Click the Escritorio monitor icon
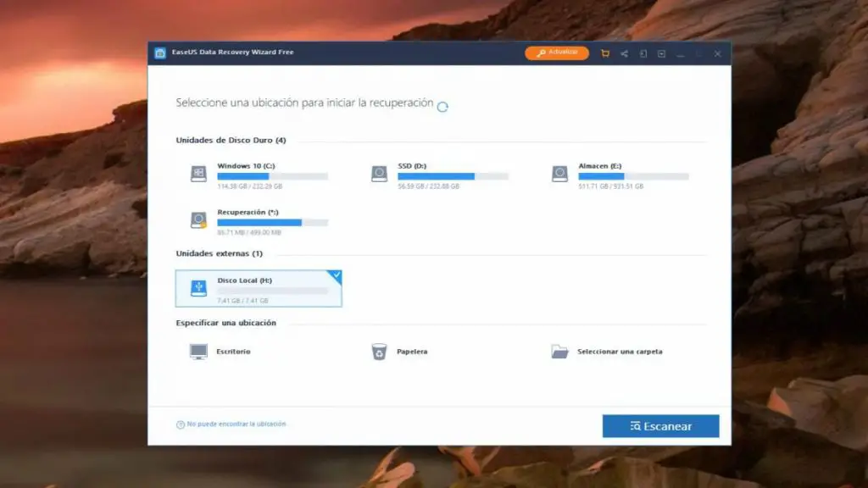This screenshot has width=868, height=488. coord(198,352)
